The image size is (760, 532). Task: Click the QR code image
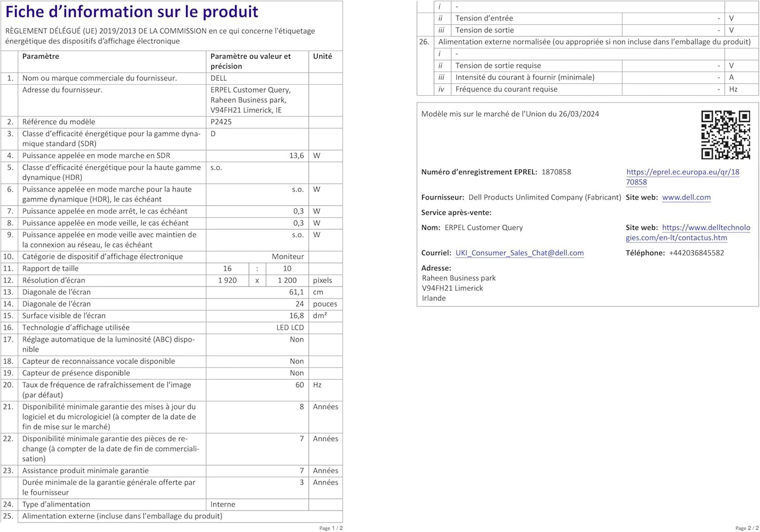pos(725,135)
